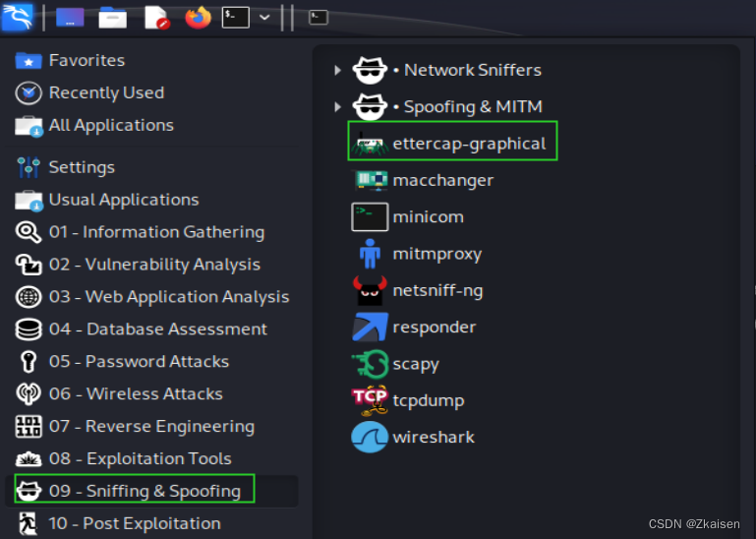Click the macchanger network card icon
This screenshot has width=756, height=539.
[x=371, y=180]
